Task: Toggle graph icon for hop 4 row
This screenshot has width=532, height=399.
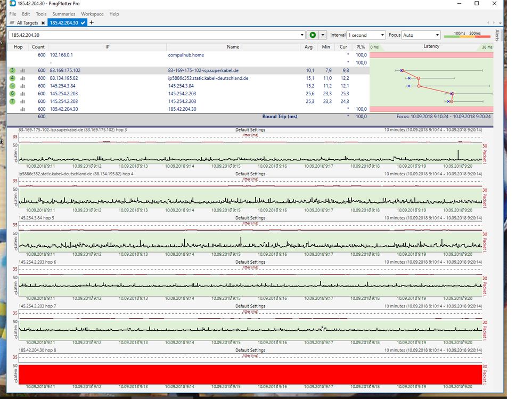Action: [x=23, y=78]
